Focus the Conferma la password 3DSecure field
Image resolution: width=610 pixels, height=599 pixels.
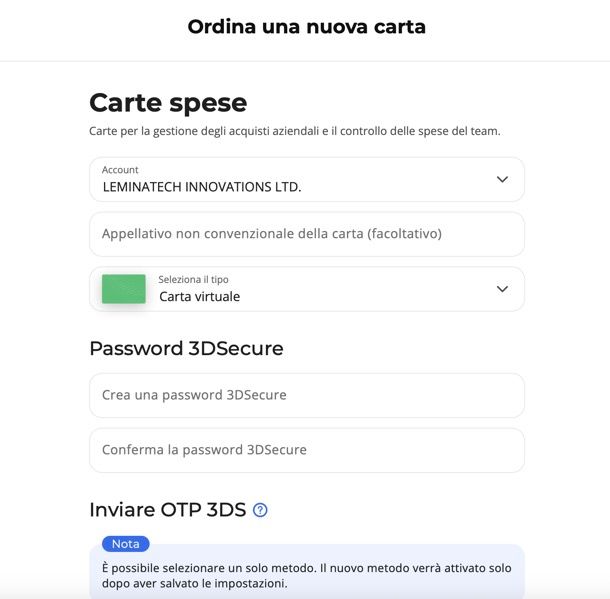click(x=307, y=450)
